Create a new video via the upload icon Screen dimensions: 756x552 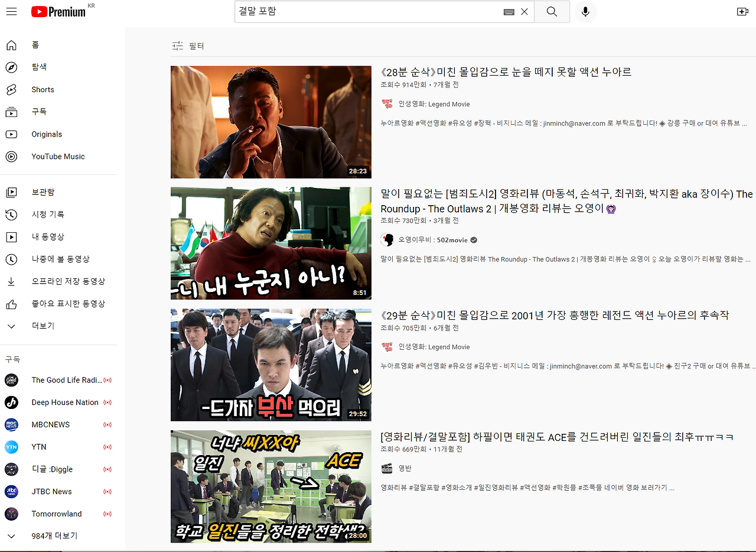[x=742, y=11]
